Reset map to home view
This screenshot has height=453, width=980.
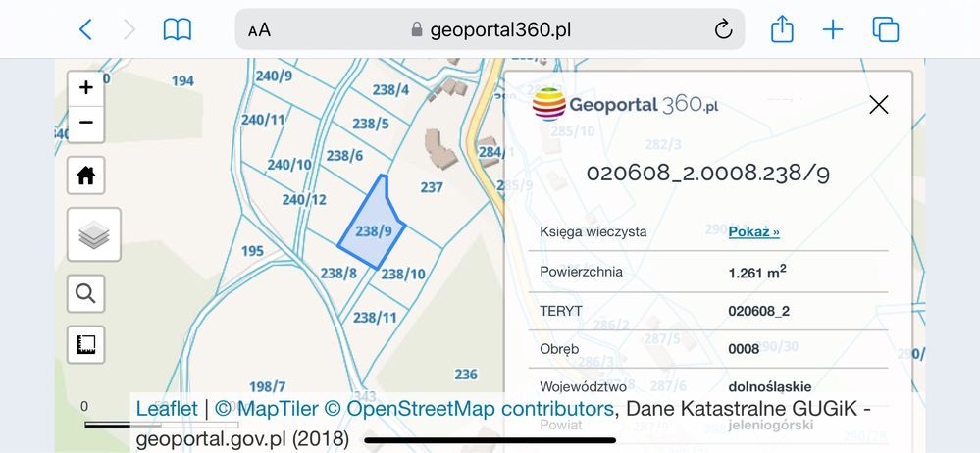[86, 176]
